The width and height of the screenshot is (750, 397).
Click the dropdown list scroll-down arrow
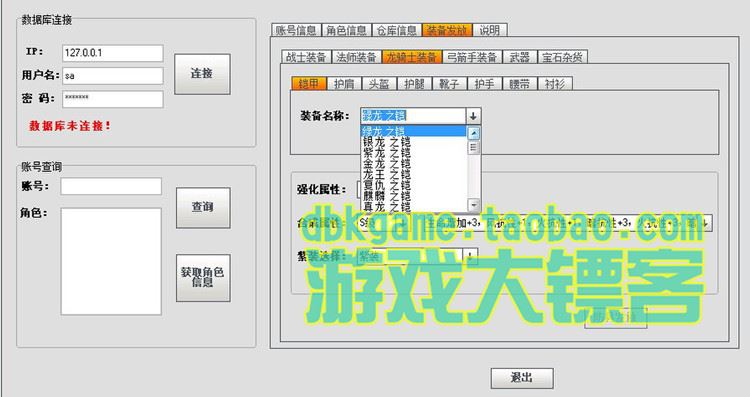(x=474, y=205)
